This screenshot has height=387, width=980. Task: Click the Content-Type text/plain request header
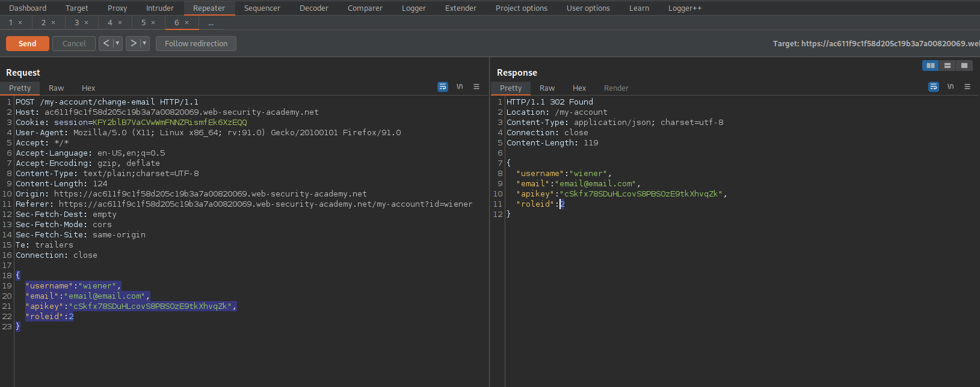pos(107,174)
